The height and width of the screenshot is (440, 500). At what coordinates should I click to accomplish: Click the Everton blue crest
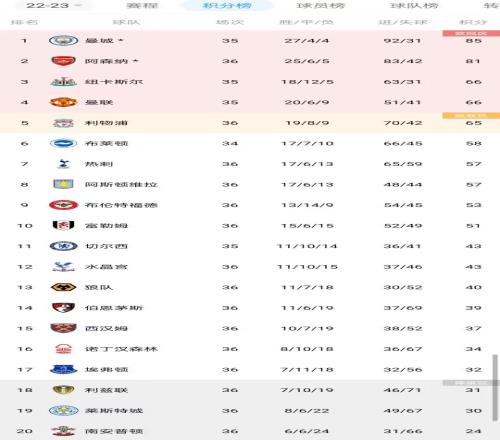pyautogui.click(x=63, y=369)
